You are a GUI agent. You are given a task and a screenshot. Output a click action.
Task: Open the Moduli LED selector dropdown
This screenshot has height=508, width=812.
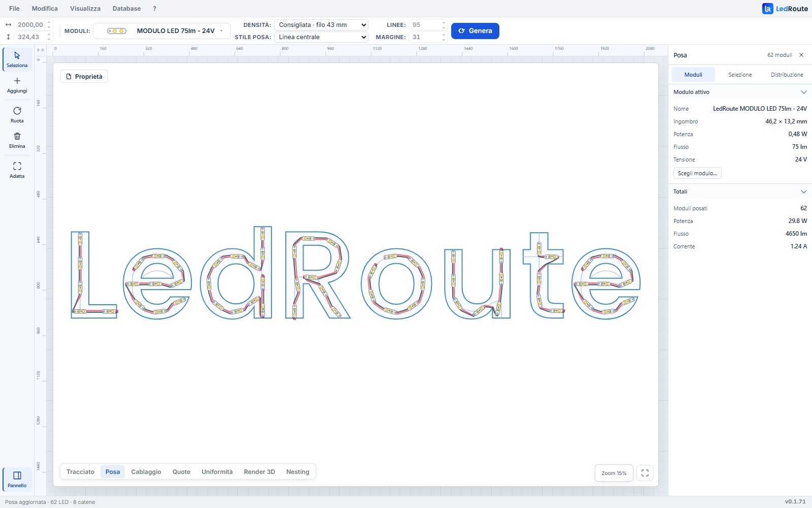162,31
